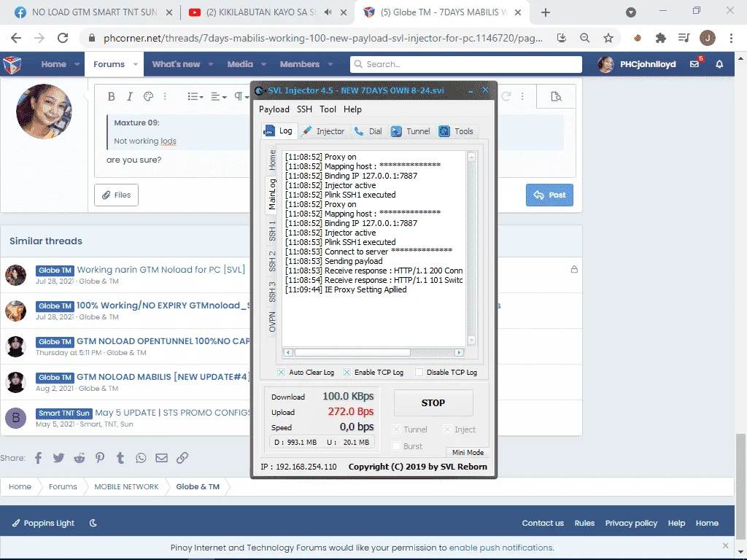Click the Mini Mode button
Screen dimensions: 747x560
[468, 452]
